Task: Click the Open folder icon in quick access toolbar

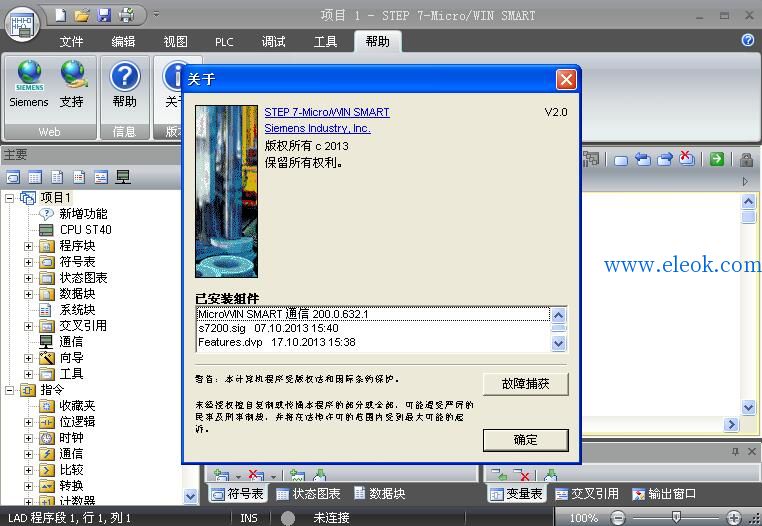Action: tap(82, 16)
